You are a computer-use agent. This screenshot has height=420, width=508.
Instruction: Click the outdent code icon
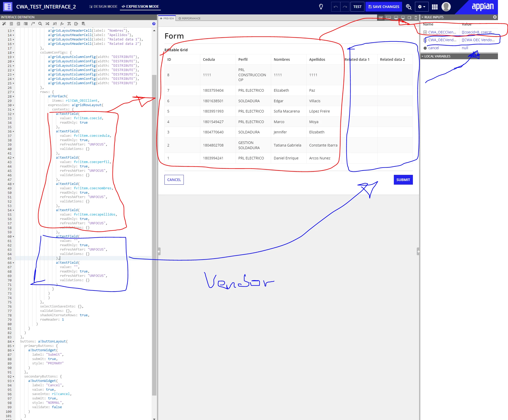(11, 24)
